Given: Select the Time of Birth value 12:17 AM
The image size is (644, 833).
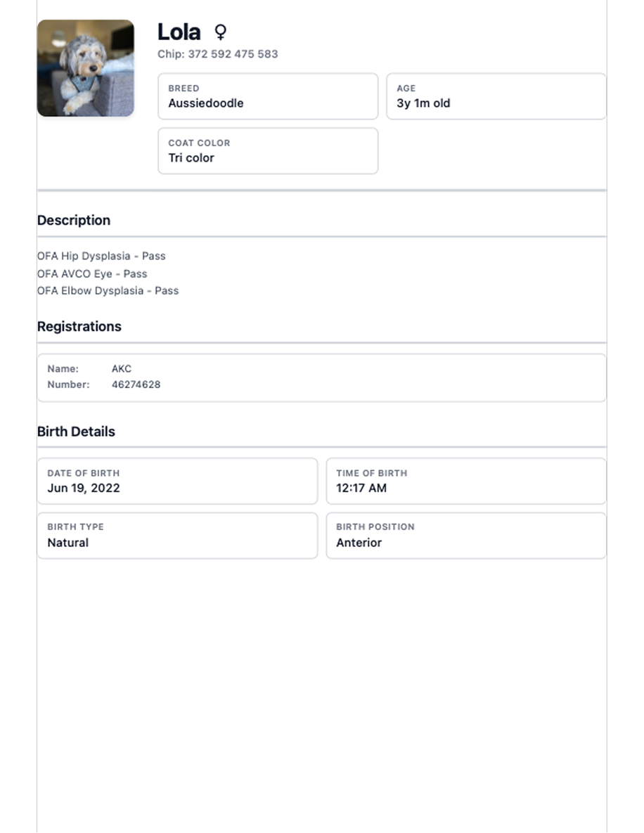Looking at the screenshot, I should click(466, 481).
